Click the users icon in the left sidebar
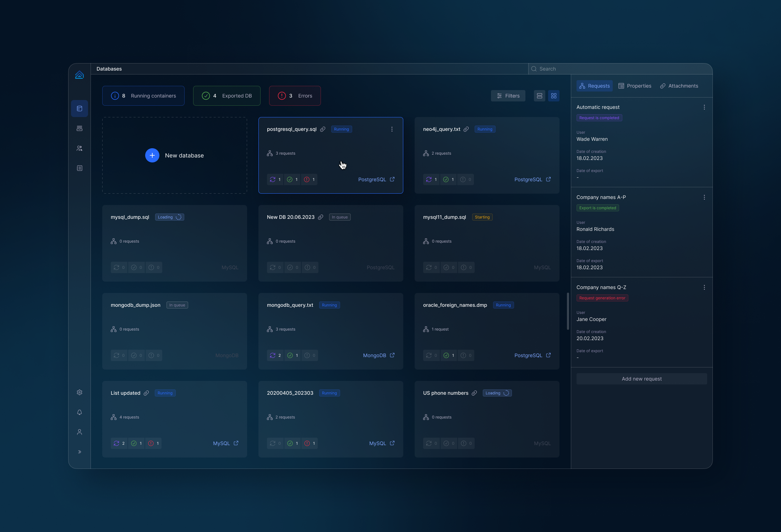781x532 pixels. coord(80,148)
